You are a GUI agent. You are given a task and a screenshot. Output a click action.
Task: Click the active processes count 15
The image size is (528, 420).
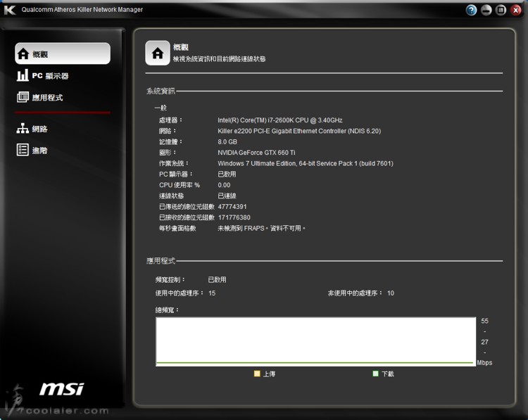[212, 293]
